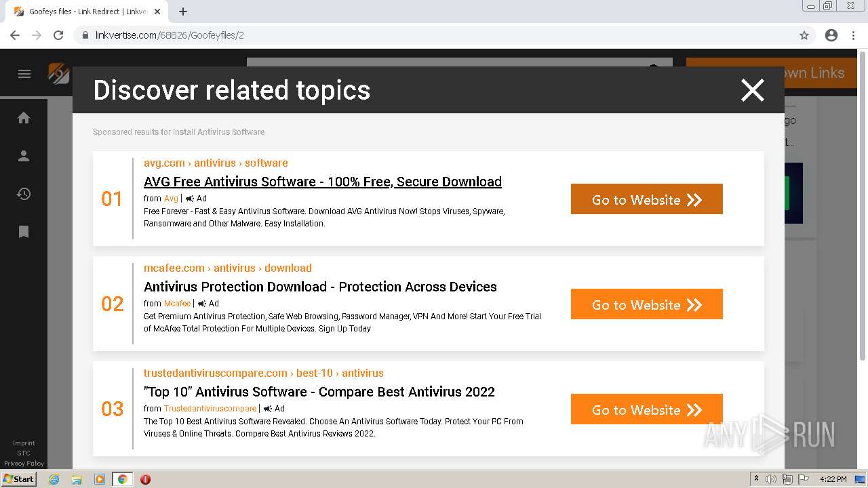Open the Privacy Policy footer link
Image resolution: width=868 pixels, height=488 pixels.
(x=24, y=464)
